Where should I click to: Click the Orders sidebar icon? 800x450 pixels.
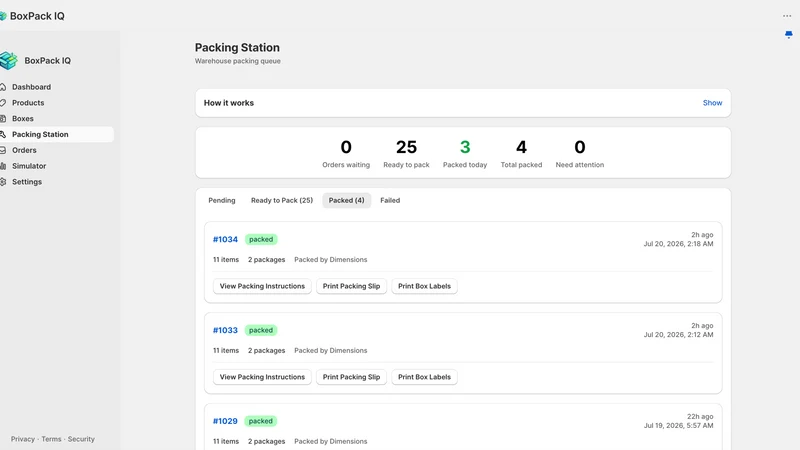click(x=3, y=150)
